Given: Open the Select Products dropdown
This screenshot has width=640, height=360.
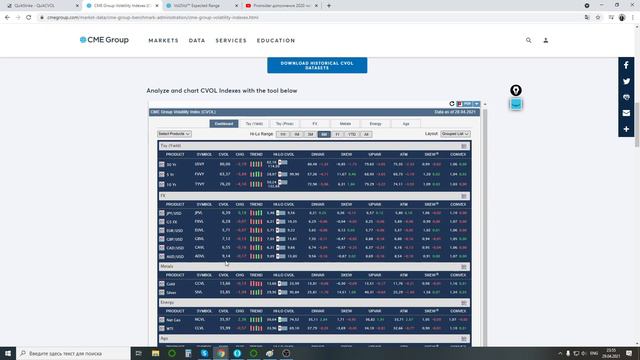Looking at the screenshot, I should [x=174, y=134].
